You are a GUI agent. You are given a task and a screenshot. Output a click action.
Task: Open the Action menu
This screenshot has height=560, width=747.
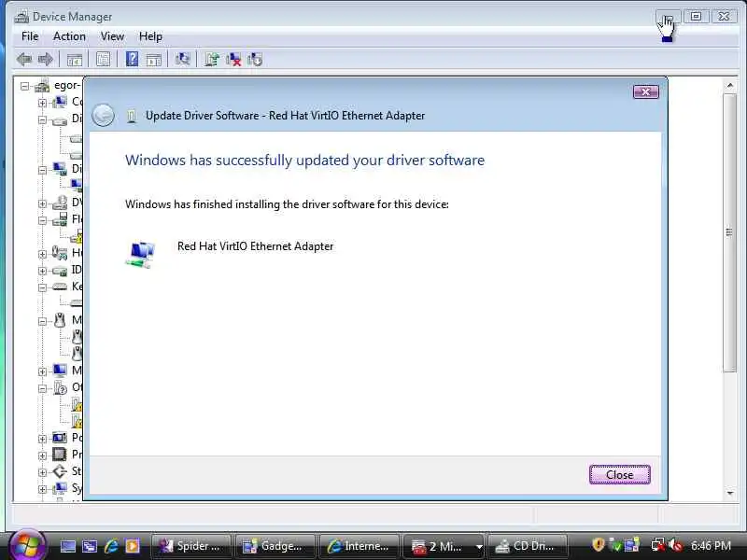coord(69,36)
